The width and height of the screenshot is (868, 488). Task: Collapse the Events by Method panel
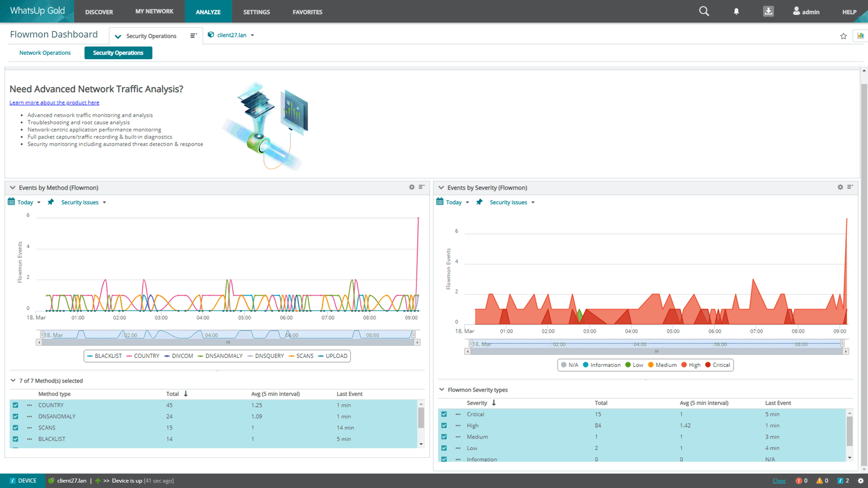[x=13, y=187]
